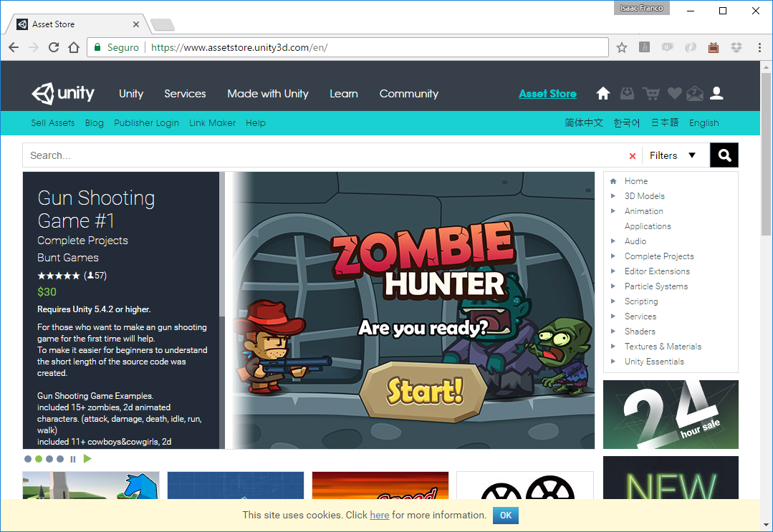
Task: Click the green secure padlock icon
Action: tap(97, 47)
